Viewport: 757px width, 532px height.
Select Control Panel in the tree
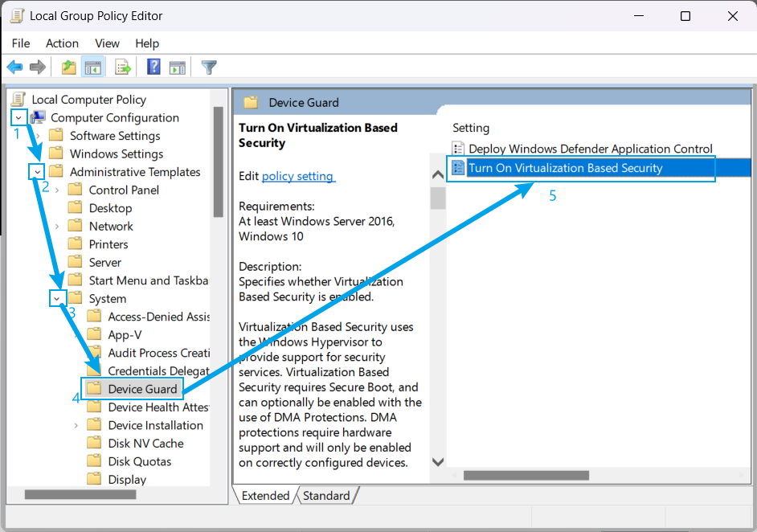[x=124, y=190]
